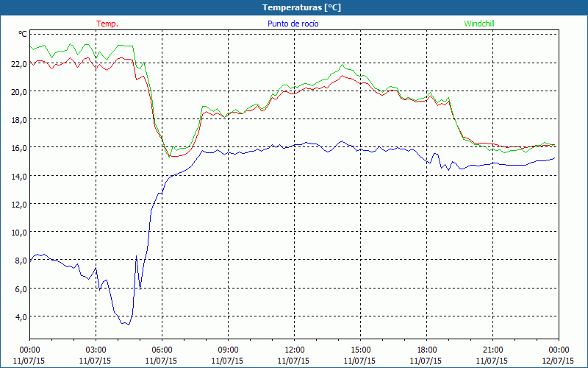Click the 10,0 y-axis value
This screenshot has height=368, width=588.
[x=19, y=233]
